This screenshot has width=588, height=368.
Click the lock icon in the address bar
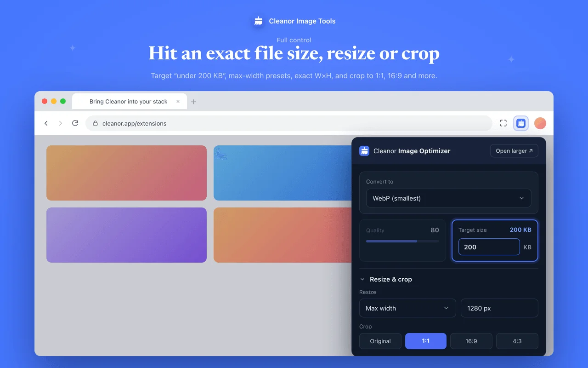(x=96, y=123)
